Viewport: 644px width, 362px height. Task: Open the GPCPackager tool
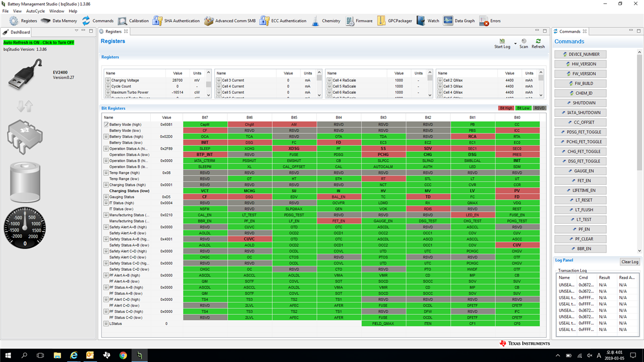(x=394, y=21)
